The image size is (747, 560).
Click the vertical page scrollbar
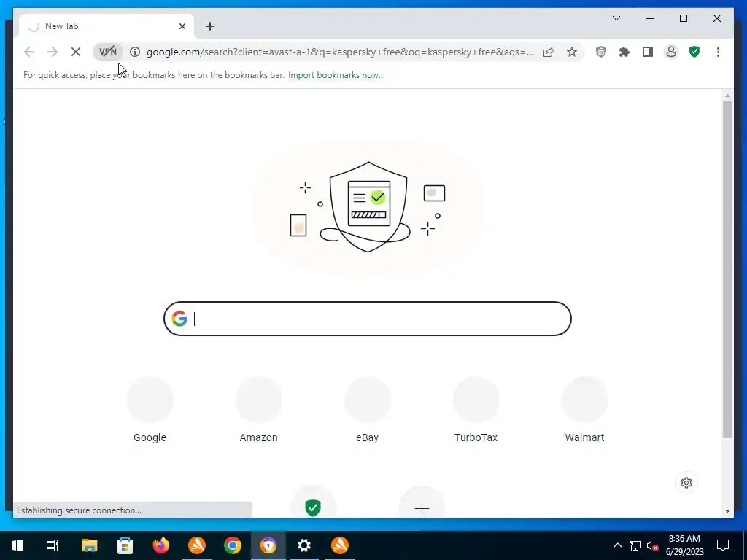[727, 269]
